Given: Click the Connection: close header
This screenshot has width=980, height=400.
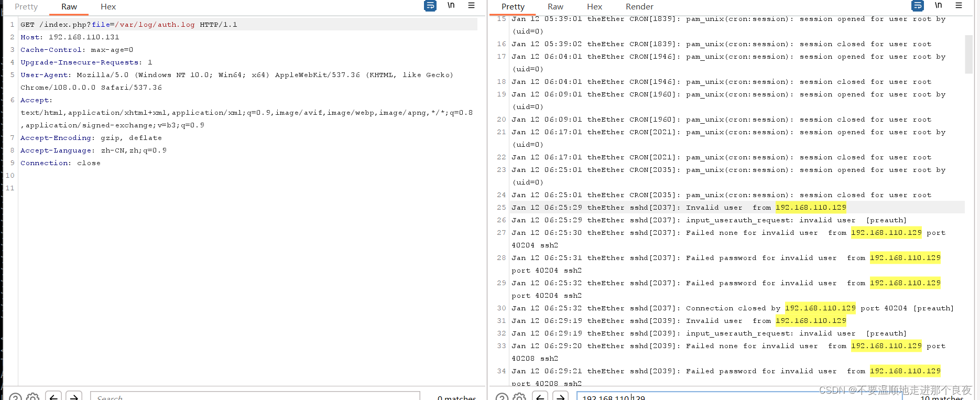Looking at the screenshot, I should click(x=60, y=163).
